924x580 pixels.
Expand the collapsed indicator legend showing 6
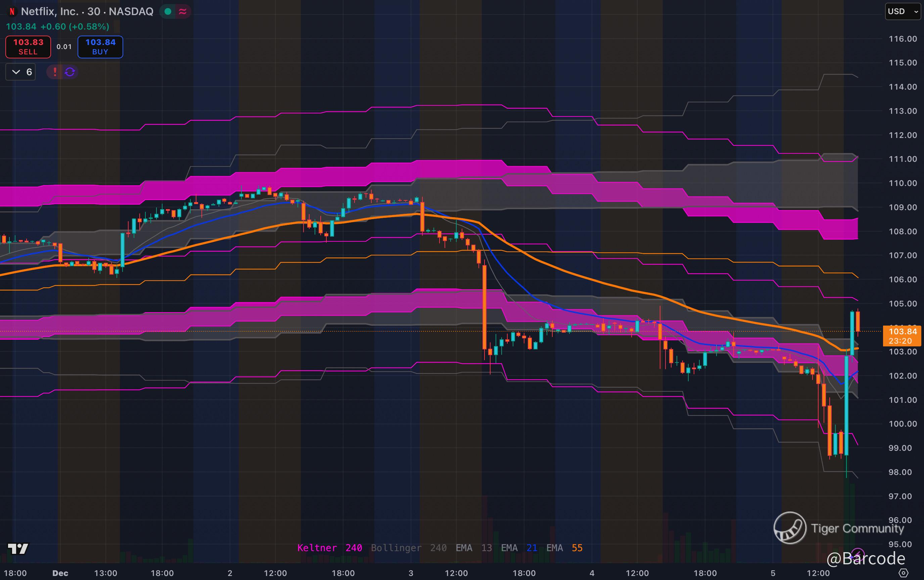tap(21, 72)
